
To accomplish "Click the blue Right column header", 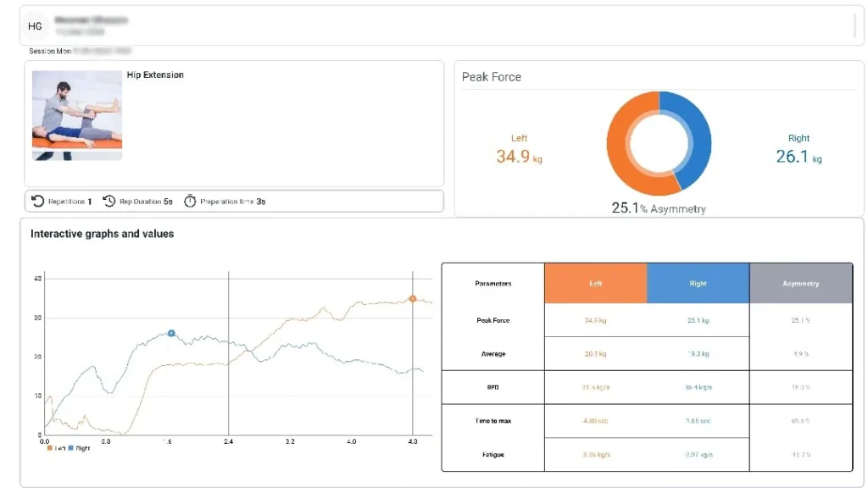I will [698, 284].
